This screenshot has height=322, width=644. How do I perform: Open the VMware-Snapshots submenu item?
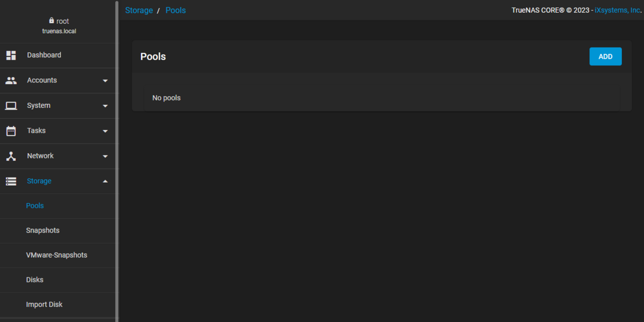tap(56, 255)
